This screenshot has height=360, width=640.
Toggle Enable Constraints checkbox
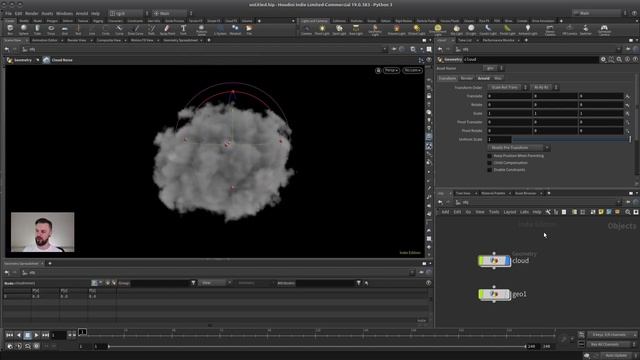[x=489, y=169]
